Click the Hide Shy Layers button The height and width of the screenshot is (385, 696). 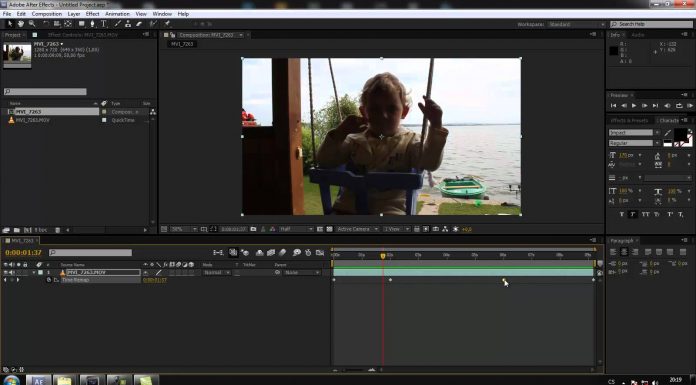tap(260, 253)
